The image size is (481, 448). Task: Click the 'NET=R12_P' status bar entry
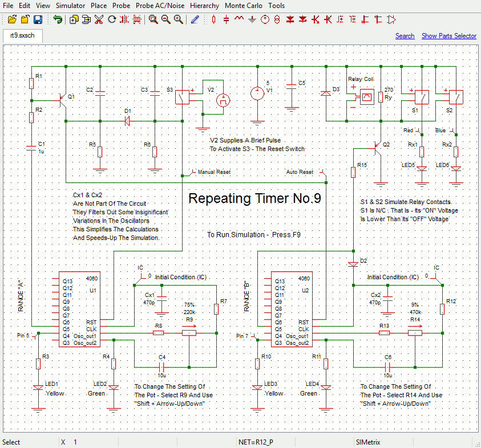[x=256, y=442]
